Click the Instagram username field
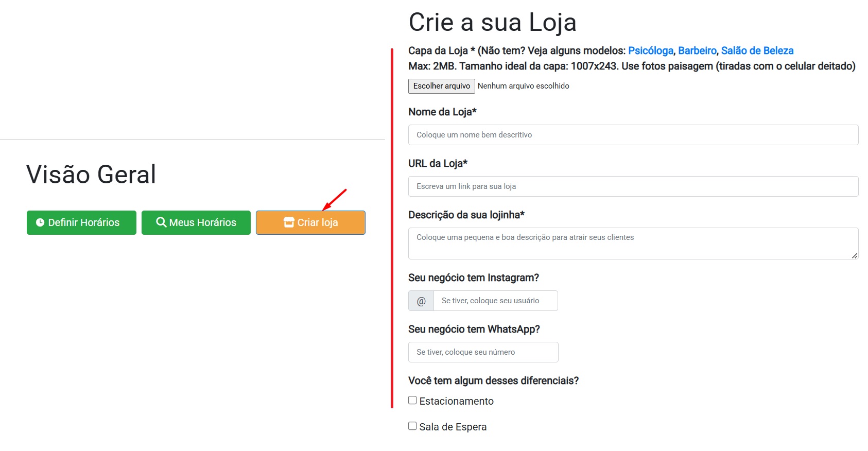 click(495, 300)
